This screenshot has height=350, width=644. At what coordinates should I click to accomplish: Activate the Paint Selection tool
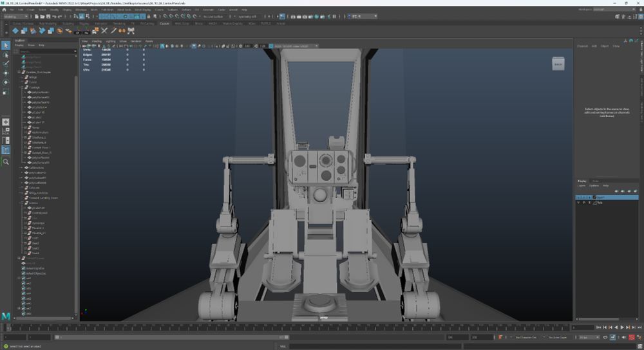(6, 64)
